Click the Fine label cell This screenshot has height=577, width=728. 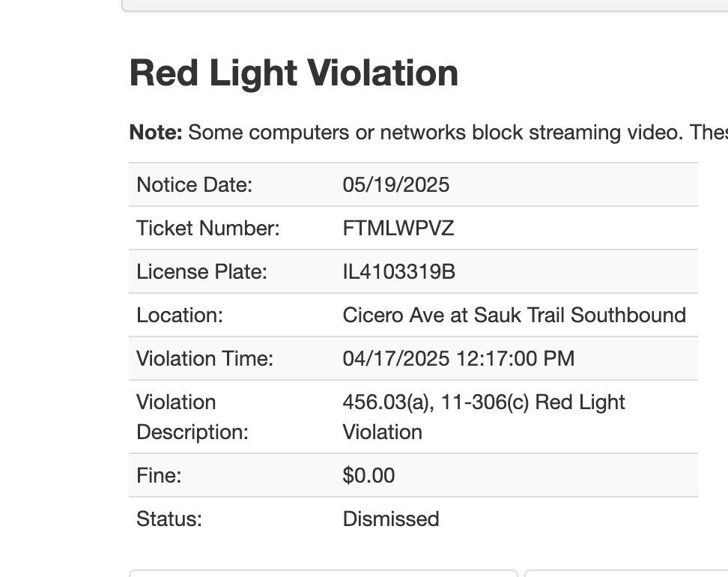click(159, 475)
